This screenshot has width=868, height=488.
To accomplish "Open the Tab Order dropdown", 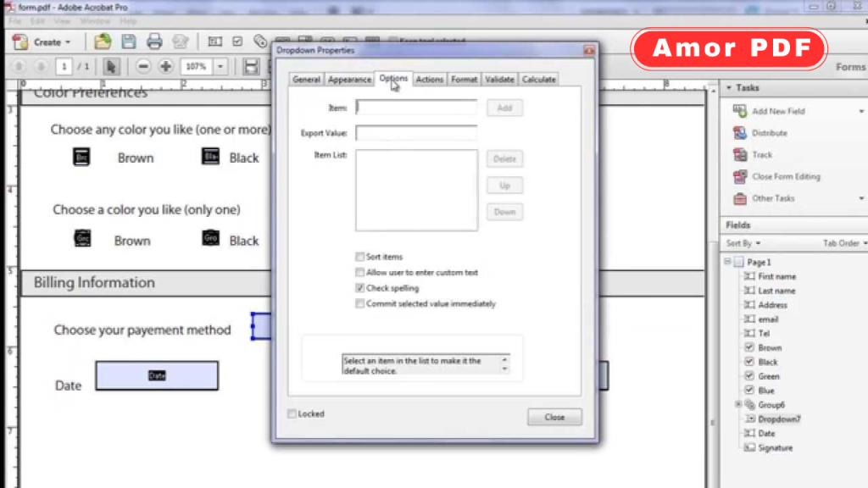I will tap(845, 243).
